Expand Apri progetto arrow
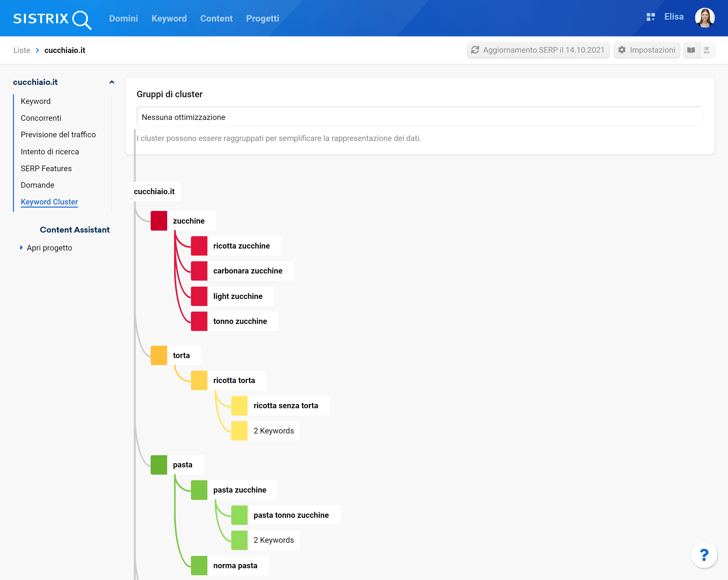Screen dimensions: 728x580 point(21,248)
